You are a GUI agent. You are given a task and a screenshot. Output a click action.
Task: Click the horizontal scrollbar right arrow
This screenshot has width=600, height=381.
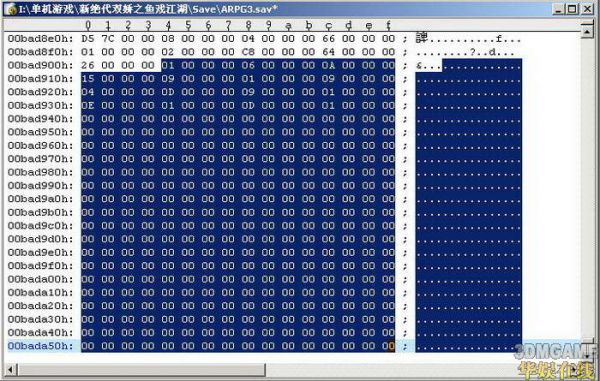[x=575, y=370]
